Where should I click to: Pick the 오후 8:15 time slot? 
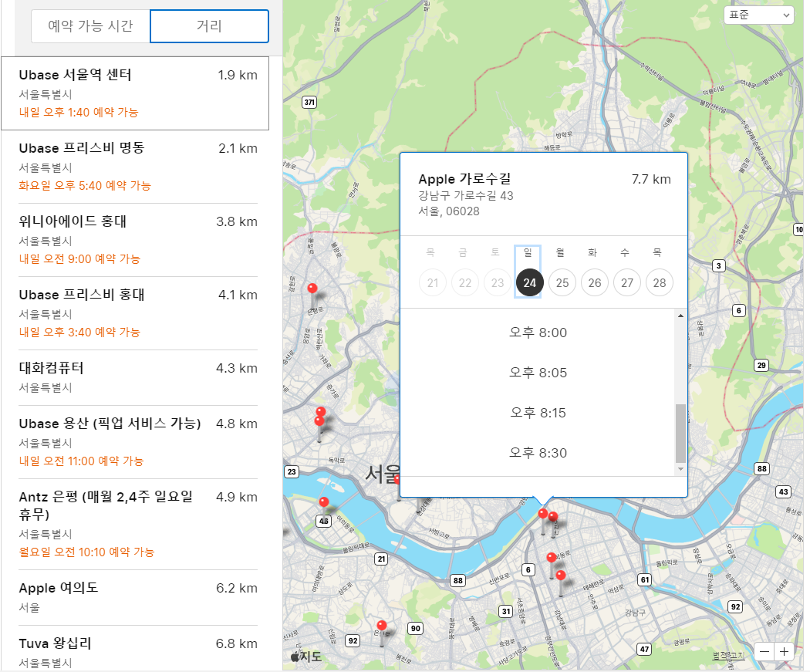tap(538, 413)
